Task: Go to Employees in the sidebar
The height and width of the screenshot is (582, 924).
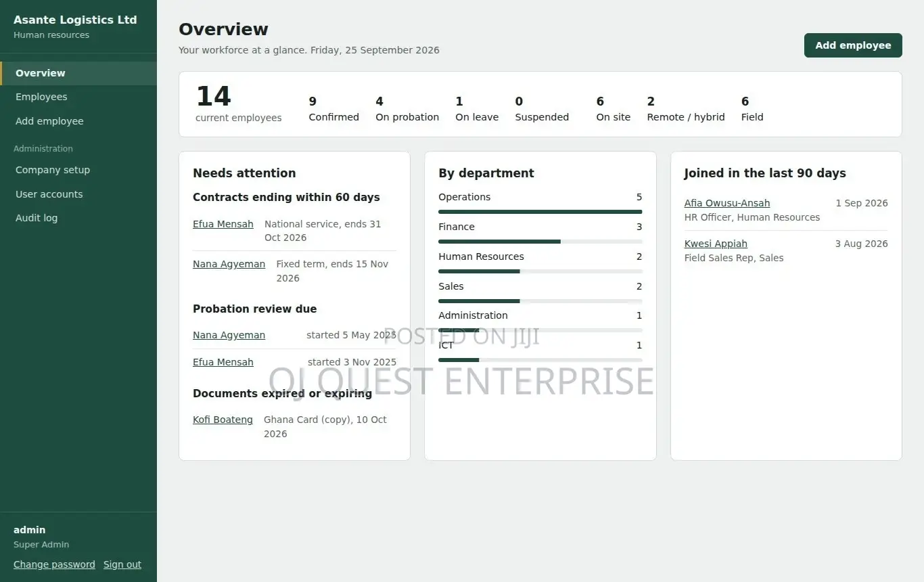Action: coord(78,97)
